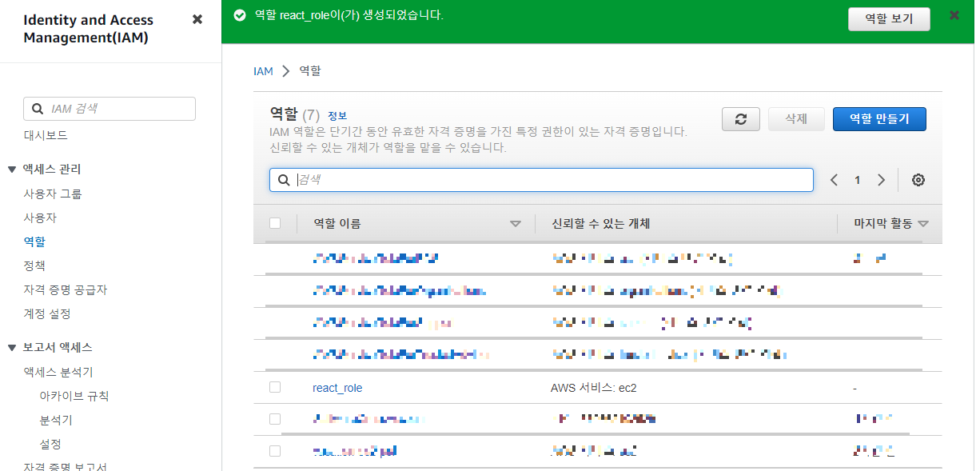
Task: Click the 역할 만들기 button
Action: point(879,119)
